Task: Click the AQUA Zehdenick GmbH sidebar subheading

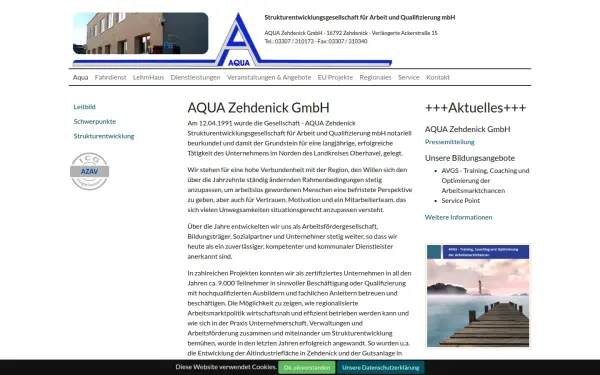Action: coord(468,129)
